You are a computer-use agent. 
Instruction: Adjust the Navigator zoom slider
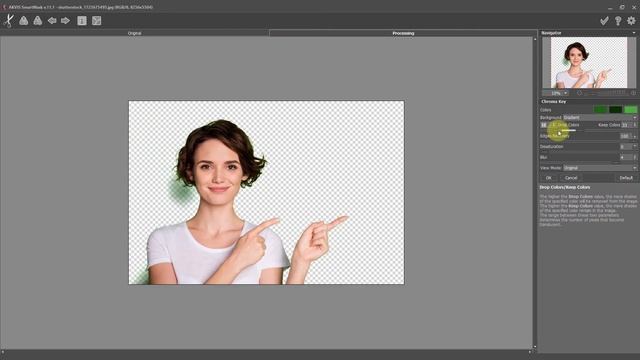pyautogui.click(x=607, y=93)
